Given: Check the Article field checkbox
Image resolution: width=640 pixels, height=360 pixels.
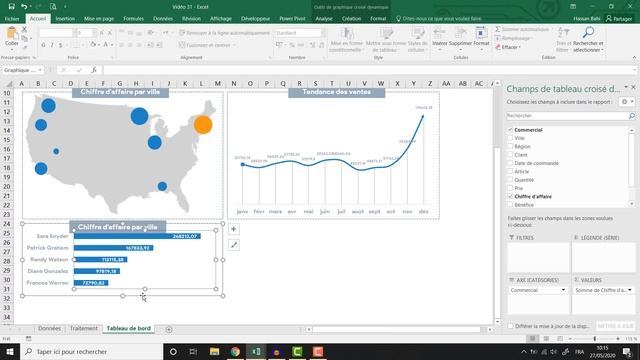Looking at the screenshot, I should coord(510,171).
